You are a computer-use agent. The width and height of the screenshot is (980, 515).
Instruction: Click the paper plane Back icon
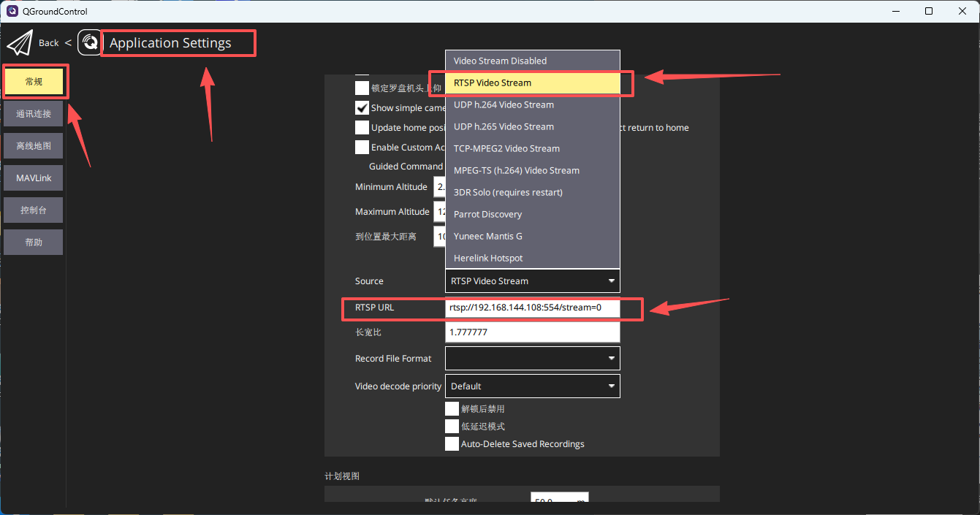pyautogui.click(x=20, y=43)
